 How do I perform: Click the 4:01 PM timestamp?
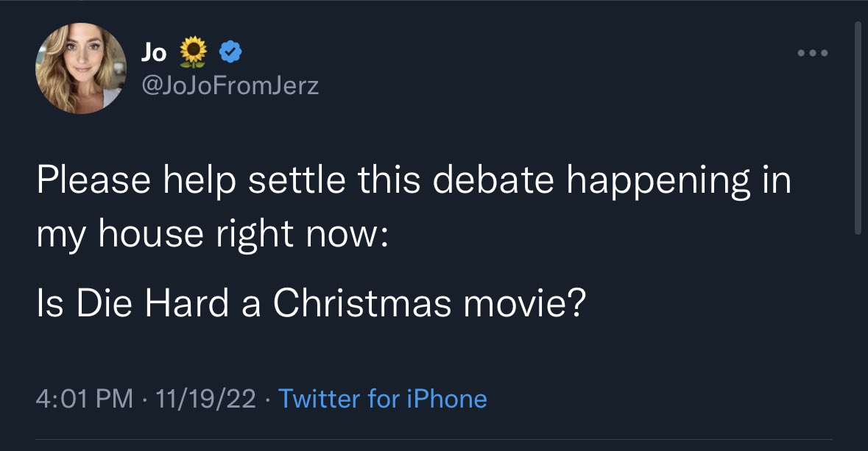[85, 399]
